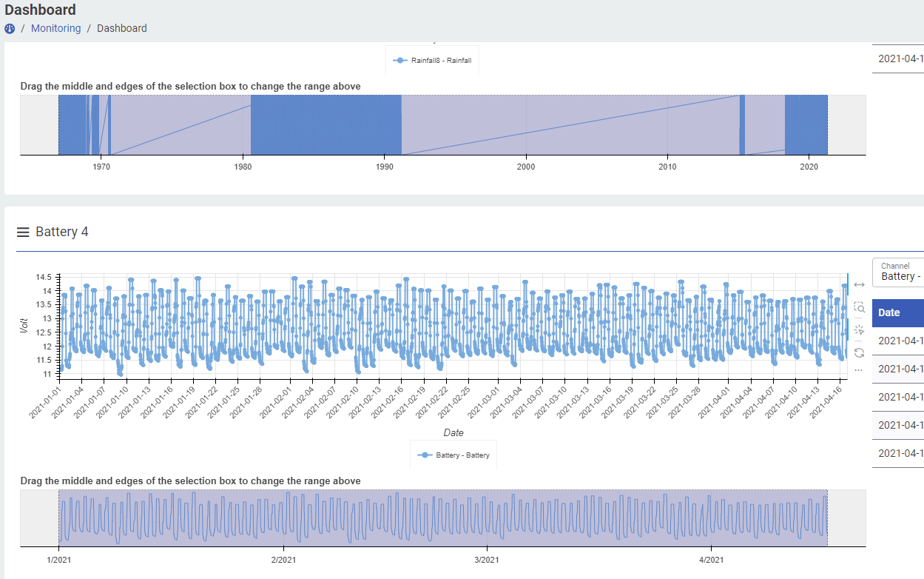Select first date row in battery table

click(x=898, y=341)
